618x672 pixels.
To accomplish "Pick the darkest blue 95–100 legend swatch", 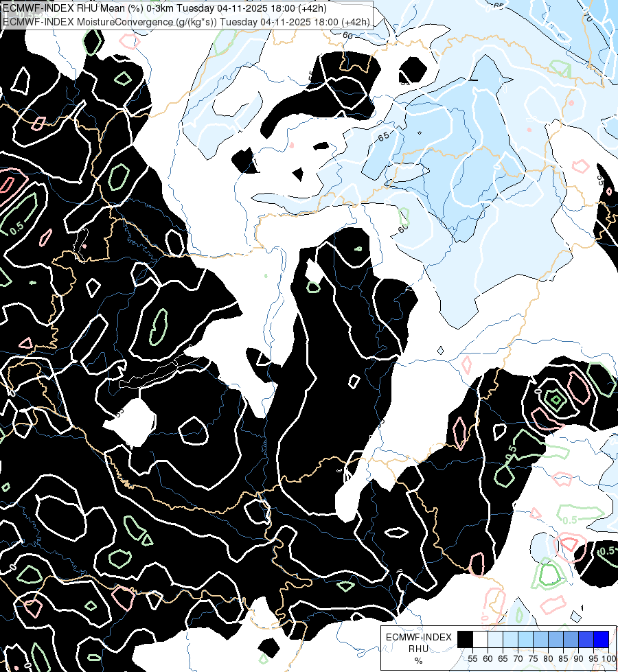I will click(602, 639).
